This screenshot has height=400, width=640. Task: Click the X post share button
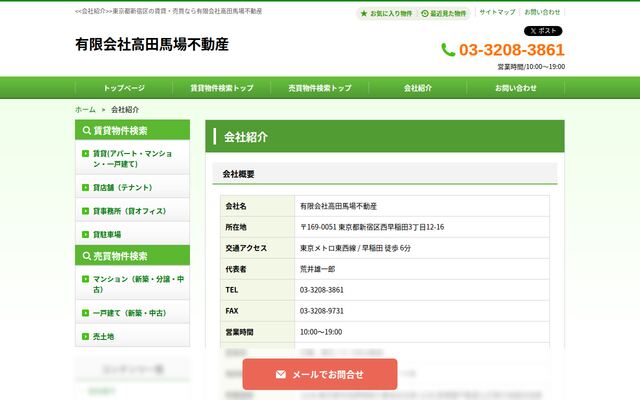point(543,31)
